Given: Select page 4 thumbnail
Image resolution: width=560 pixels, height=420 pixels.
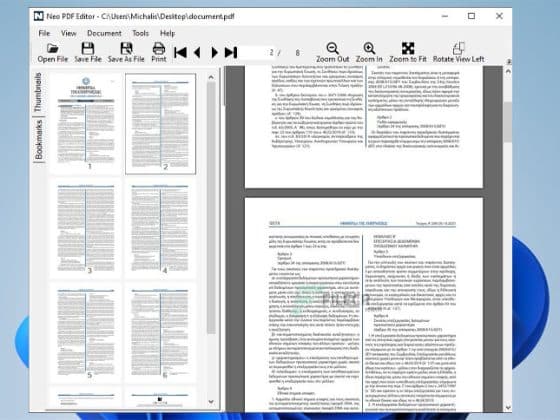Looking at the screenshot, I should point(160,229).
